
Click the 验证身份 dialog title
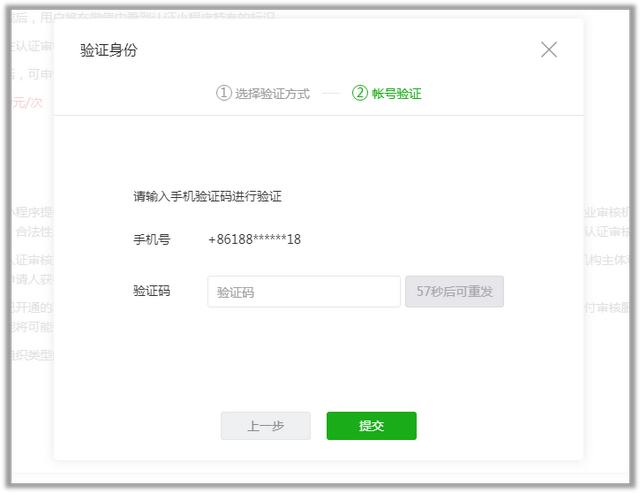pyautogui.click(x=109, y=50)
